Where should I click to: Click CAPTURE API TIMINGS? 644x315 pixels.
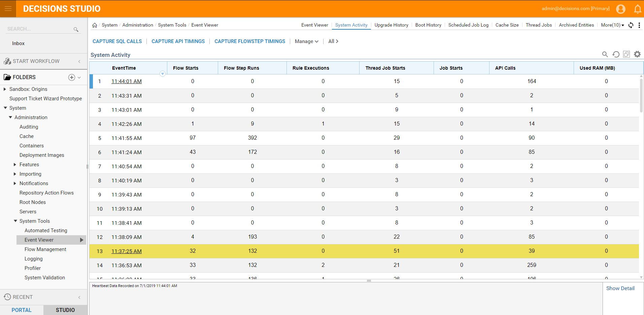click(178, 41)
